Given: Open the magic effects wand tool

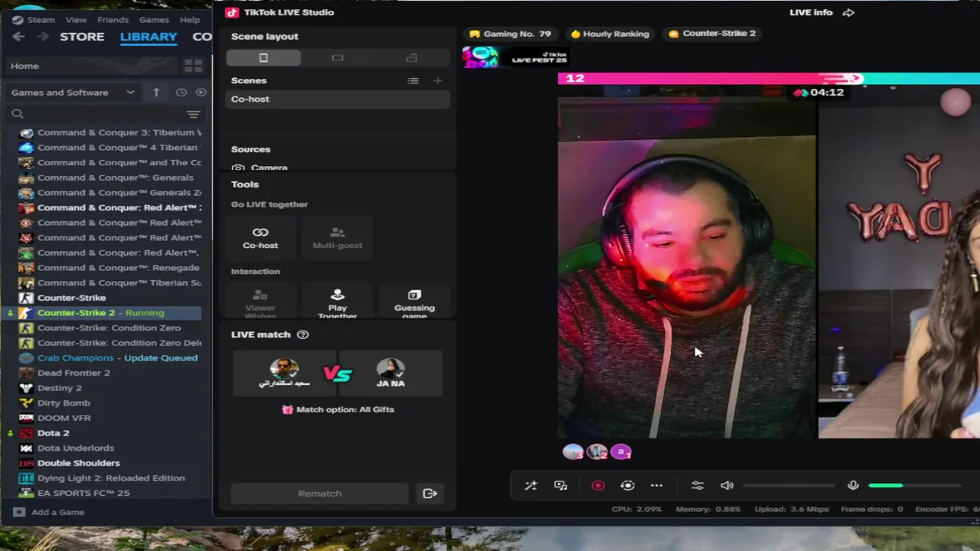Looking at the screenshot, I should 531,485.
